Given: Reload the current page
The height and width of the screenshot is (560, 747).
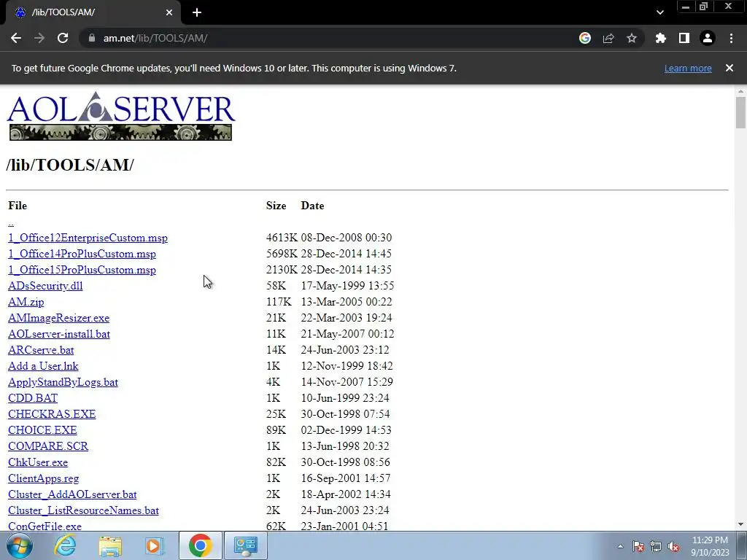Looking at the screenshot, I should 63,38.
